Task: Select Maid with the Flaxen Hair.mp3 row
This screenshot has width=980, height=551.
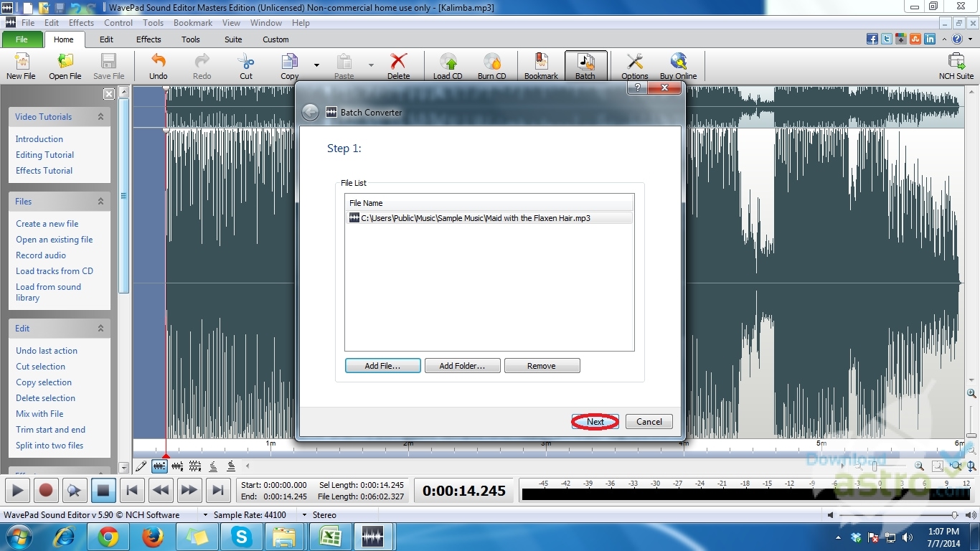Action: point(489,218)
